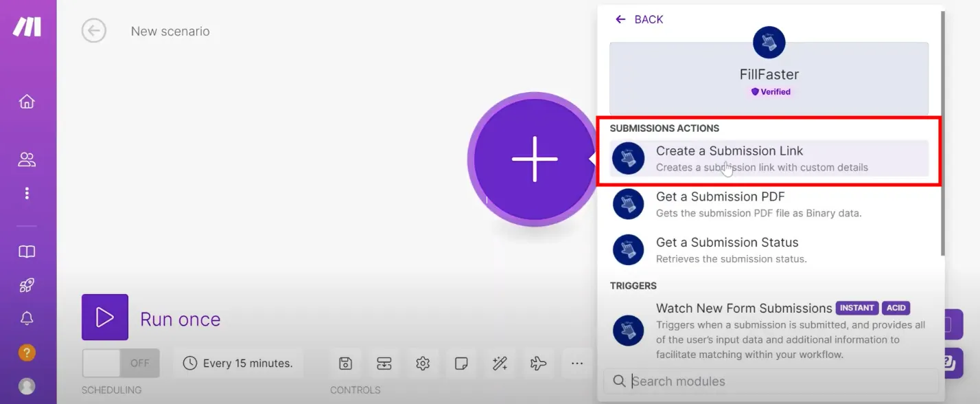Select 'Get a Submission Status' module

pyautogui.click(x=769, y=250)
